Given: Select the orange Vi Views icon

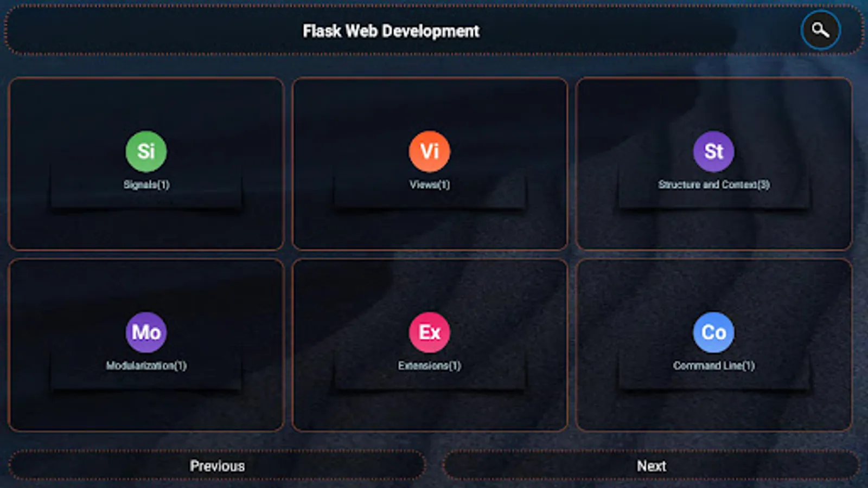Looking at the screenshot, I should coord(430,151).
